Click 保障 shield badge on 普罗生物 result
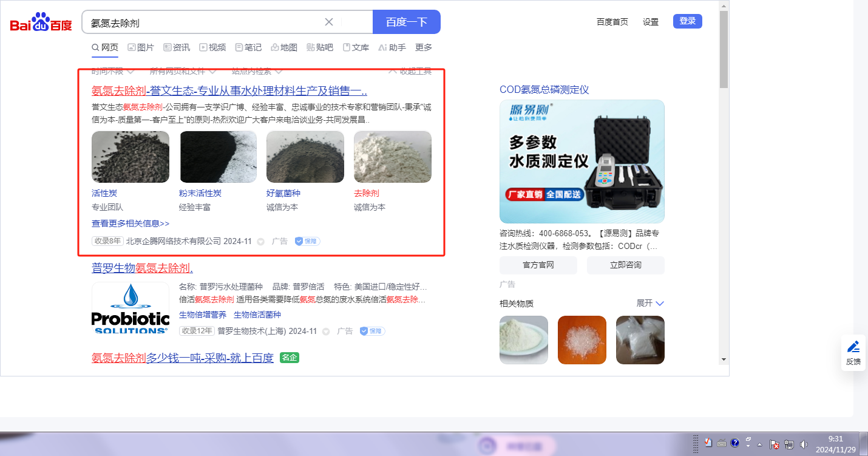Image resolution: width=868 pixels, height=456 pixels. (373, 331)
